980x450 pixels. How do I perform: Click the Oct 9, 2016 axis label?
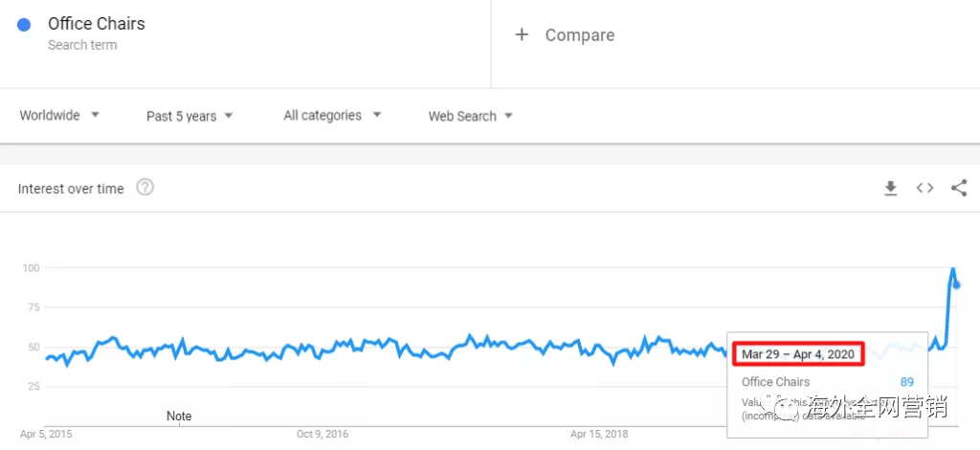[x=323, y=434]
